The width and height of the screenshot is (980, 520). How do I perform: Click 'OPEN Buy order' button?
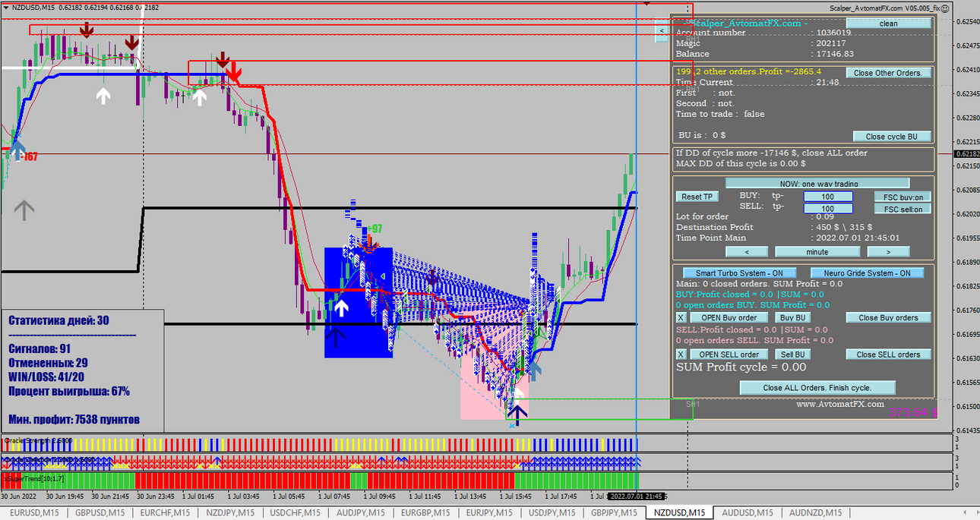click(x=728, y=317)
